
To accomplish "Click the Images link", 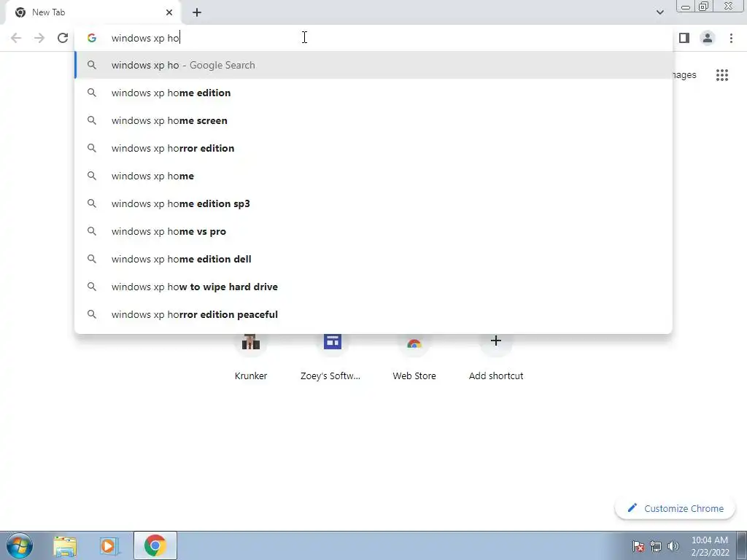I will (x=684, y=75).
